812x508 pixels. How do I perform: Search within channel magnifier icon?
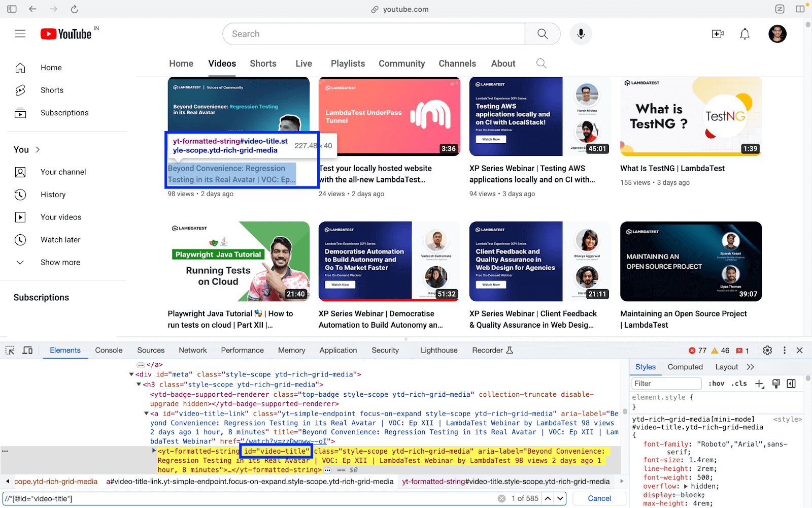542,63
